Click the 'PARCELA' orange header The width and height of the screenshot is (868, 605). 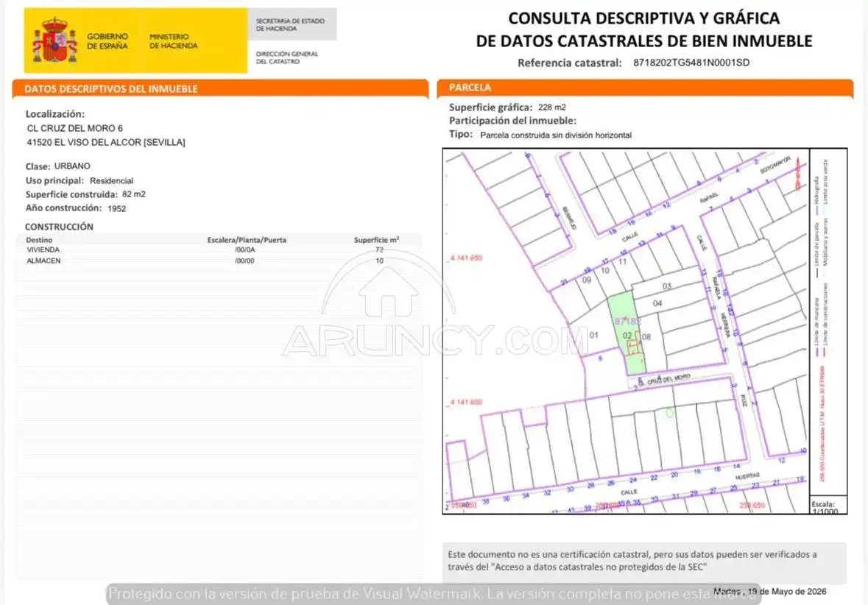pyautogui.click(x=645, y=88)
